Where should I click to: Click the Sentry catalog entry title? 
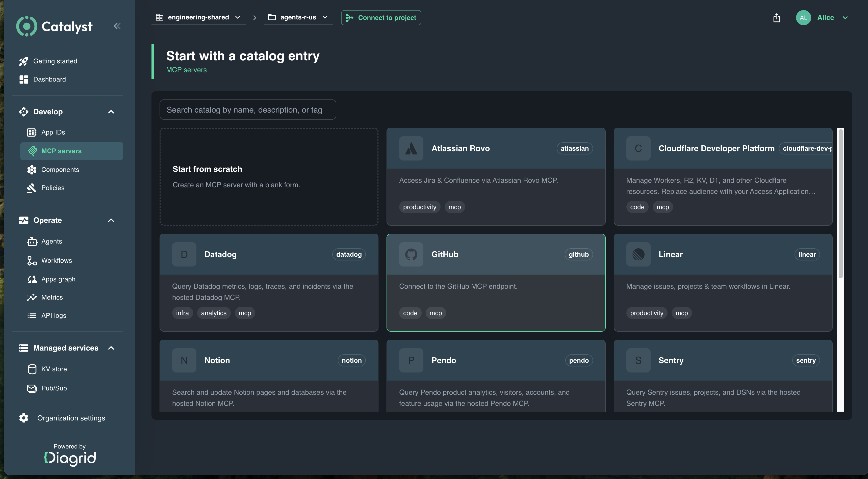coord(671,360)
